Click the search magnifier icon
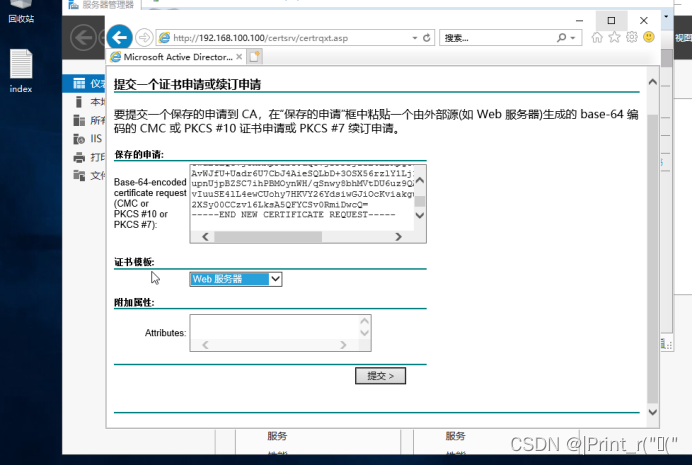The height and width of the screenshot is (465, 693). 562,38
